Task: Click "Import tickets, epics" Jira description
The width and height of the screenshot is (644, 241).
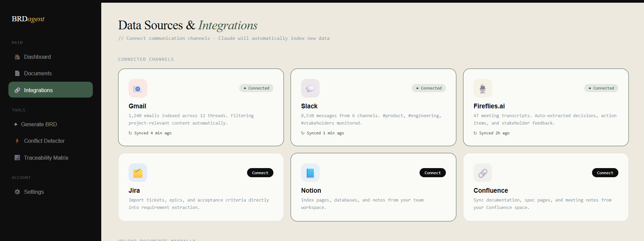Action: click(199, 204)
